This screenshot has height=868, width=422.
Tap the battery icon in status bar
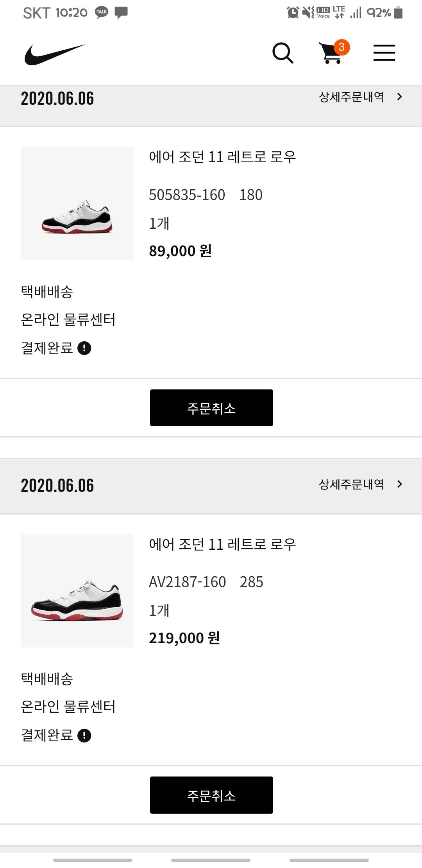coord(398,13)
